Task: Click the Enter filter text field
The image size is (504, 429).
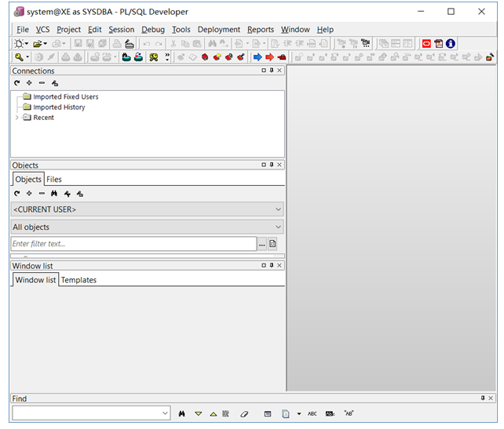Action: tap(133, 244)
